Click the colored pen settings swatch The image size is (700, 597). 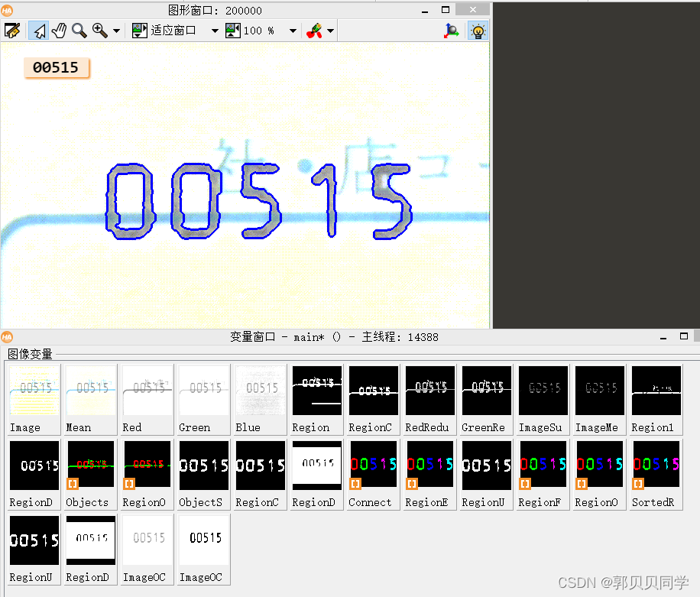[315, 31]
